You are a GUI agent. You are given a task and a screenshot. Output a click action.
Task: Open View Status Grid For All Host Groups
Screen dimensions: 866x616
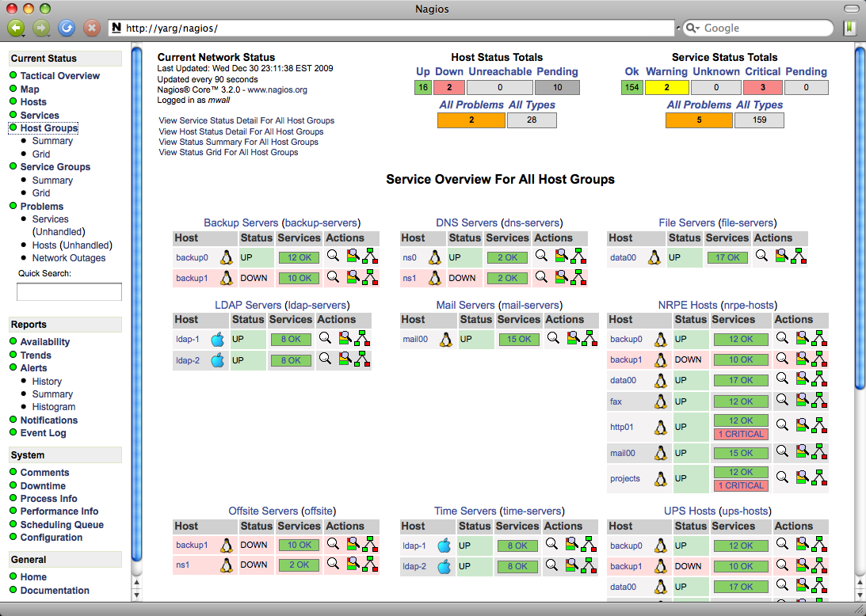(228, 152)
